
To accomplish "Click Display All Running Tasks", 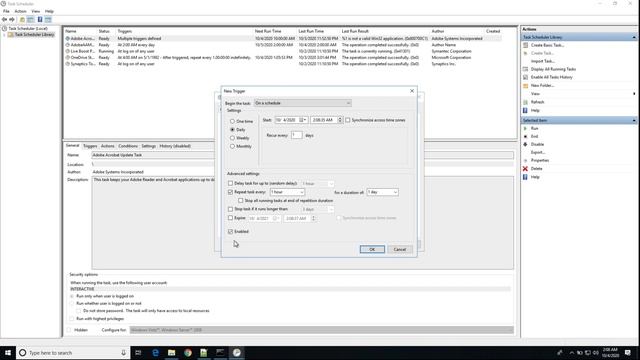I will pyautogui.click(x=553, y=69).
